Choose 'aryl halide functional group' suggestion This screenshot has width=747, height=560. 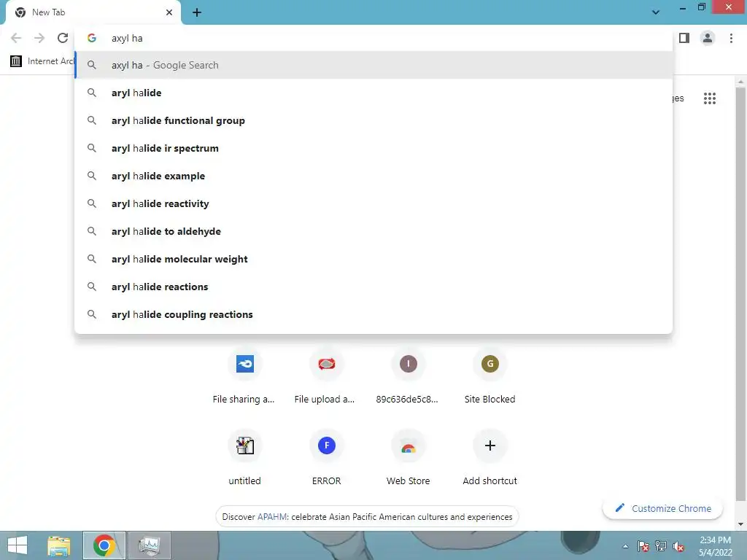click(373, 120)
